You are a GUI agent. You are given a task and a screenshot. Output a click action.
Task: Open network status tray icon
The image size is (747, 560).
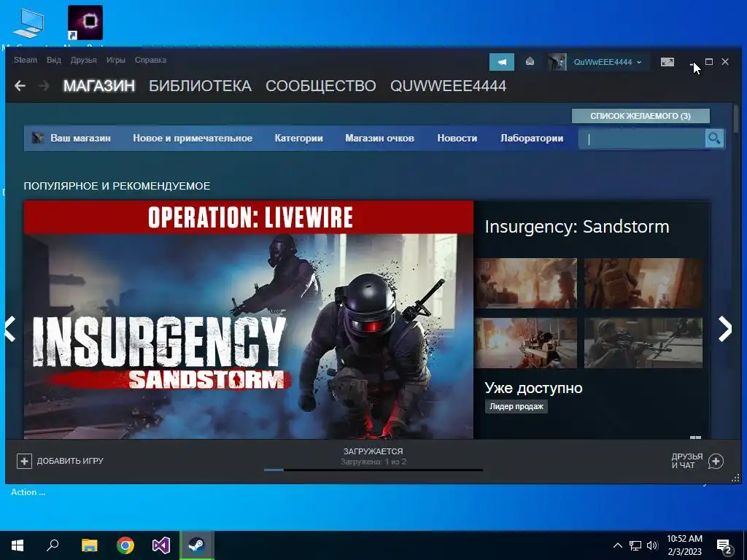[635, 545]
